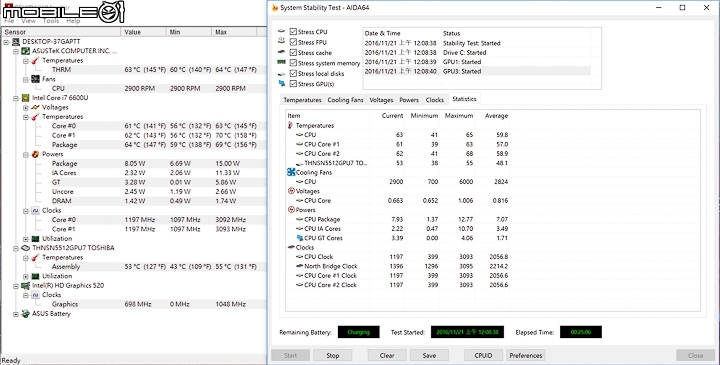This screenshot has height=365, width=720.
Task: Click the Voltages lightning icon in tree
Action: (x=35, y=107)
